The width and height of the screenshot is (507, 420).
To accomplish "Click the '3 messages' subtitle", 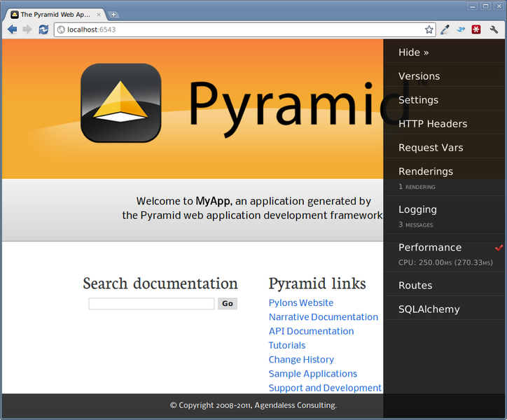I will click(x=415, y=225).
